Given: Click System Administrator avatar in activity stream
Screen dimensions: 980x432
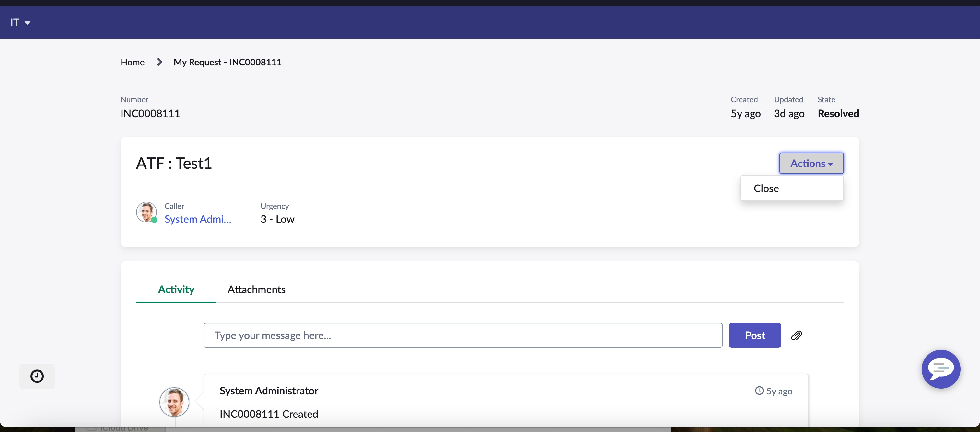Looking at the screenshot, I should (x=174, y=402).
